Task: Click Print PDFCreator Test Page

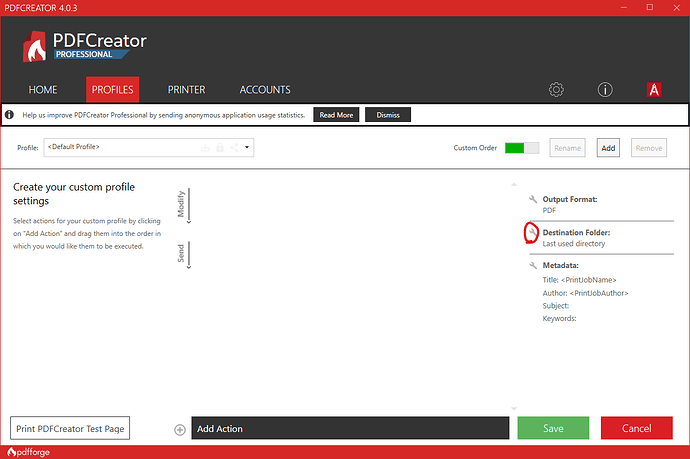Action: [70, 428]
